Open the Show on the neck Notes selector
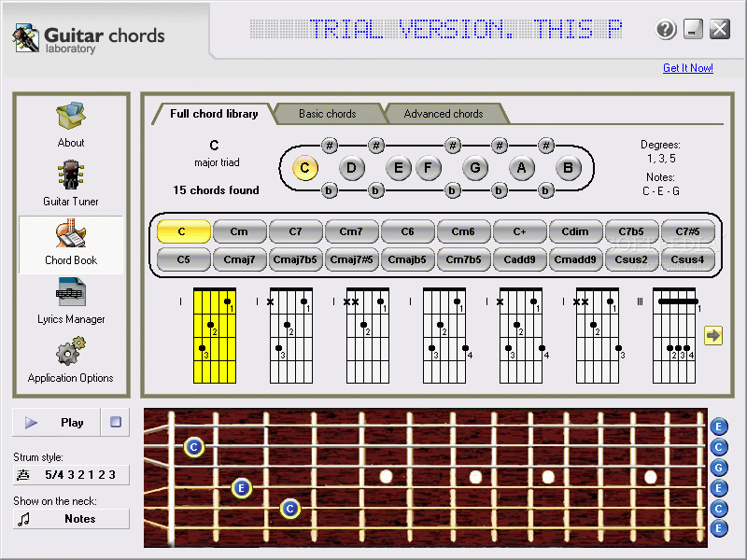 pyautogui.click(x=71, y=519)
